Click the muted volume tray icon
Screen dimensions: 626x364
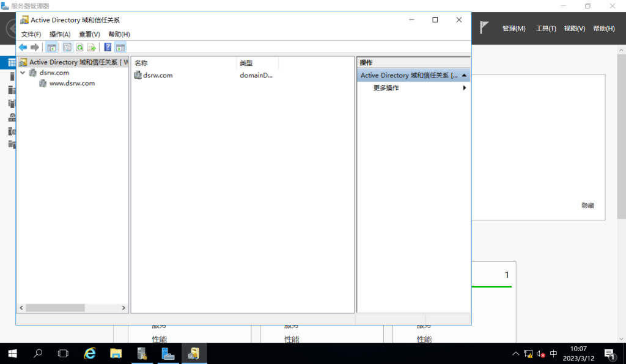point(541,354)
